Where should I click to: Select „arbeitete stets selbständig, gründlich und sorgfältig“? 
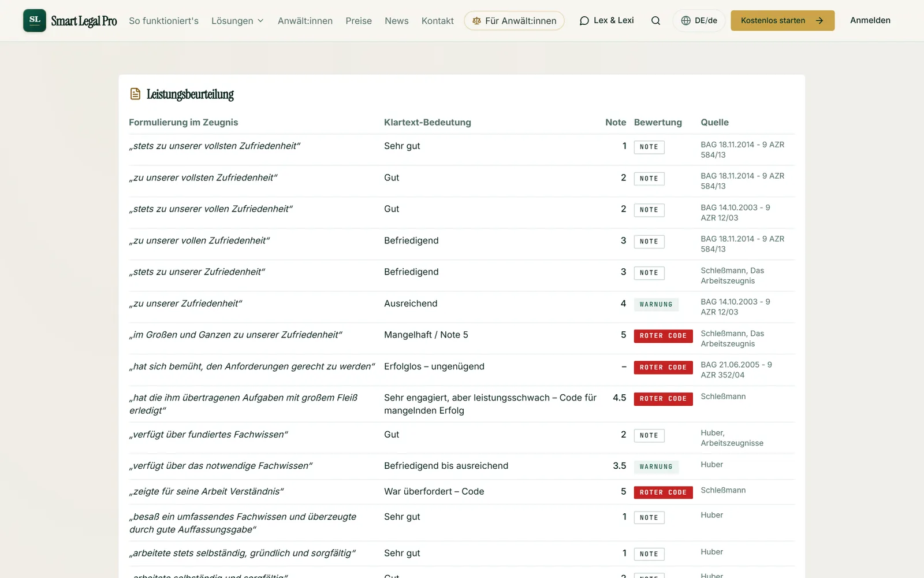click(243, 553)
